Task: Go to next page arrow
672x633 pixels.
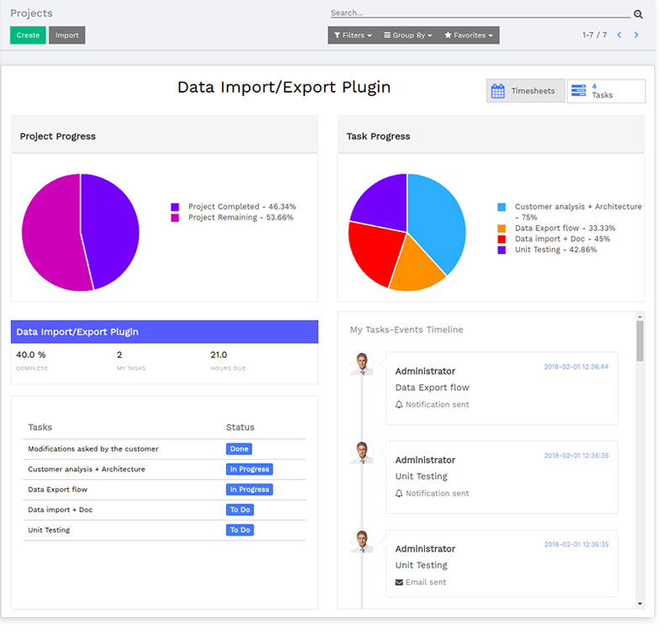Action: (x=637, y=35)
